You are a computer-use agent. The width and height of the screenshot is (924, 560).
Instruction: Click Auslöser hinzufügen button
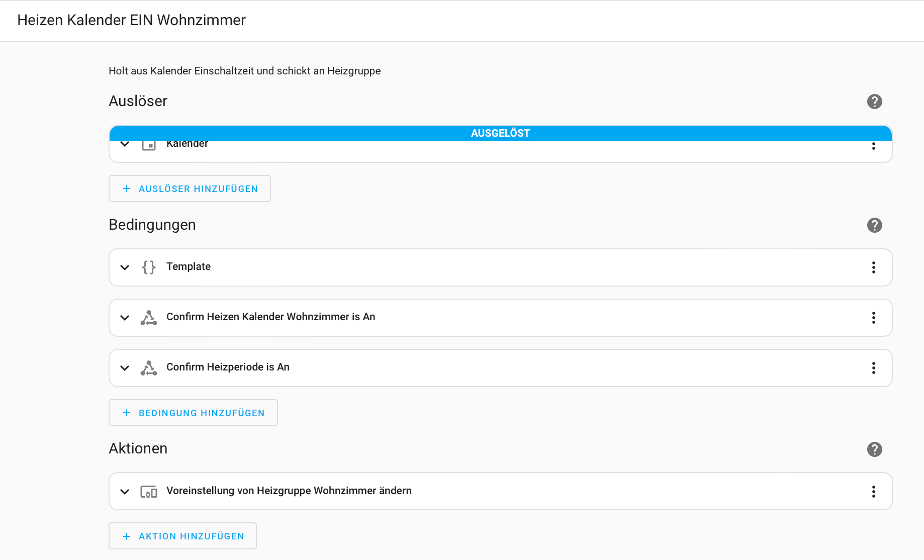(190, 189)
